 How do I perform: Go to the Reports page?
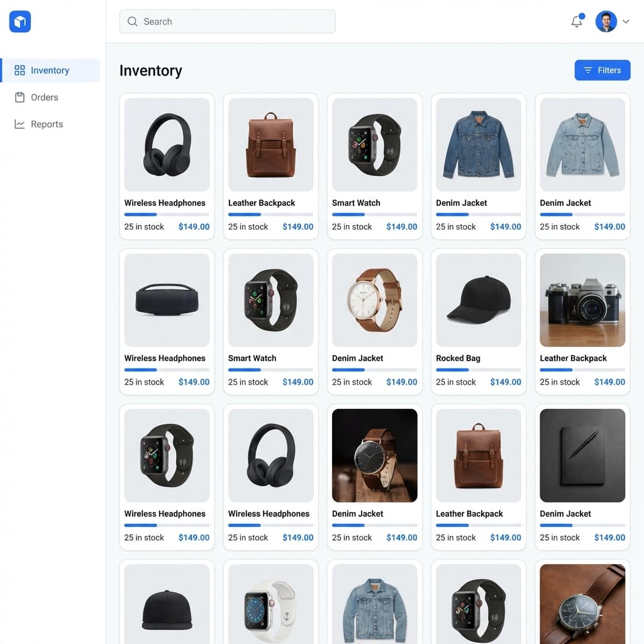[47, 125]
